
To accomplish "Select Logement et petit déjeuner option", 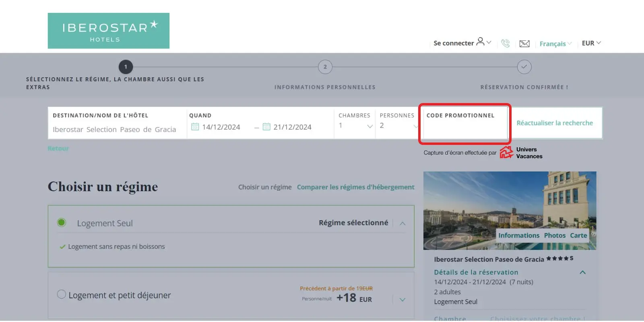I will click(62, 295).
